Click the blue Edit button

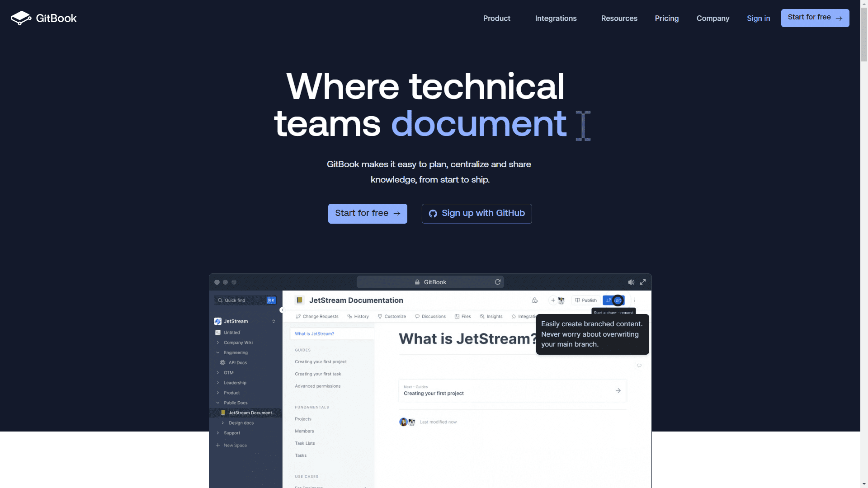point(613,300)
